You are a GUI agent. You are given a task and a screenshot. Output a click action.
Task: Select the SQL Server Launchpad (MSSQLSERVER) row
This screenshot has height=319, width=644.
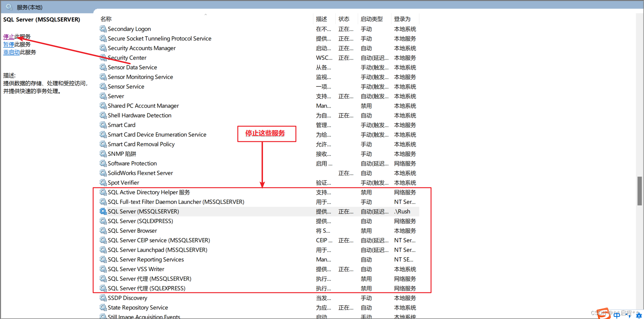259,250
